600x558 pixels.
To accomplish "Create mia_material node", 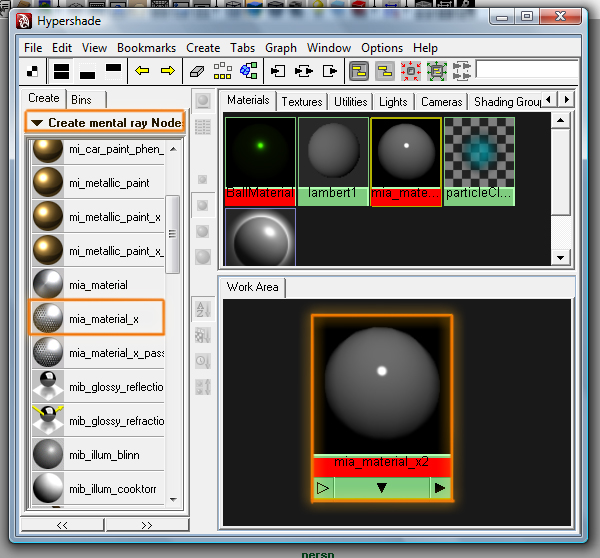I will 98,285.
